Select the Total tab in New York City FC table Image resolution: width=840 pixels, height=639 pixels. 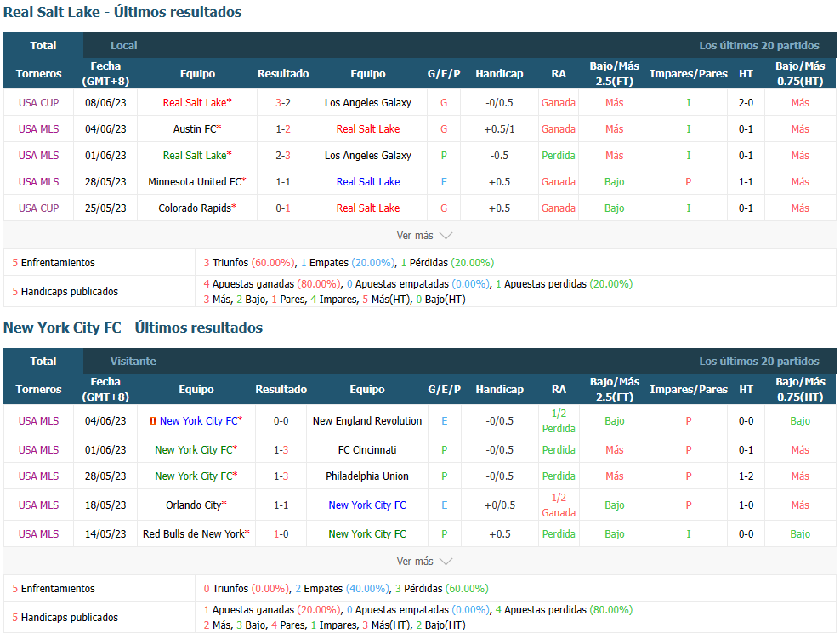[43, 362]
